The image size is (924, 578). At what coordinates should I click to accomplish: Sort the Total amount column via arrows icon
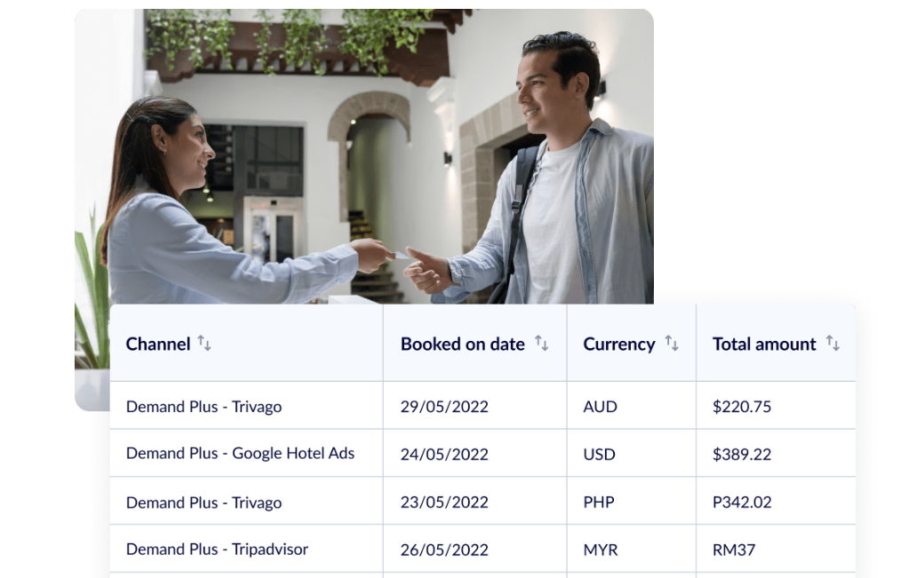(x=832, y=344)
